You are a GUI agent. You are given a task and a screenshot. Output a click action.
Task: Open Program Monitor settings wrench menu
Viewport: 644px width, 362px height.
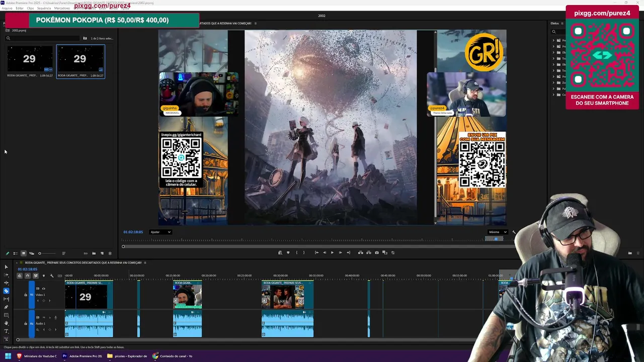514,232
